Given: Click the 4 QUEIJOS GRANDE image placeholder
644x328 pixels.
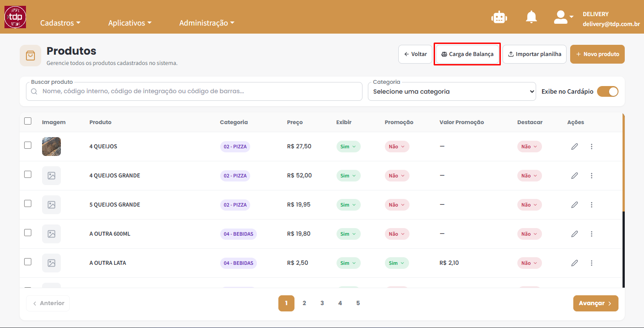Looking at the screenshot, I should pos(51,176).
